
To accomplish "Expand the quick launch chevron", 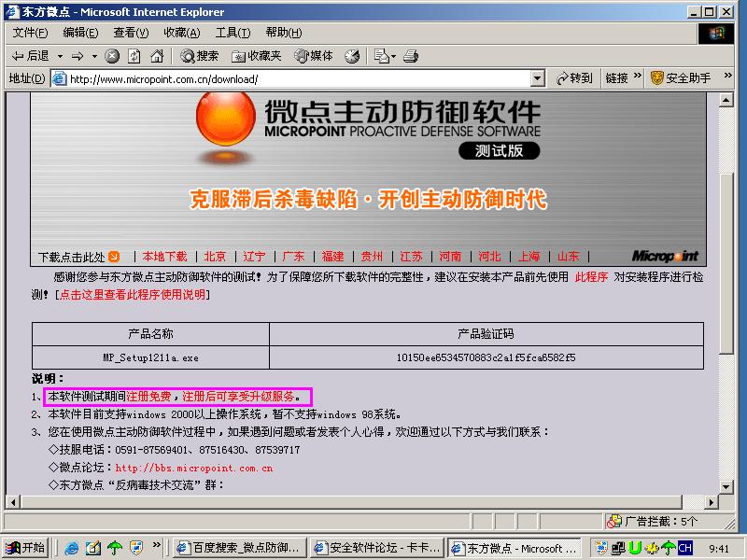I will [x=157, y=545].
